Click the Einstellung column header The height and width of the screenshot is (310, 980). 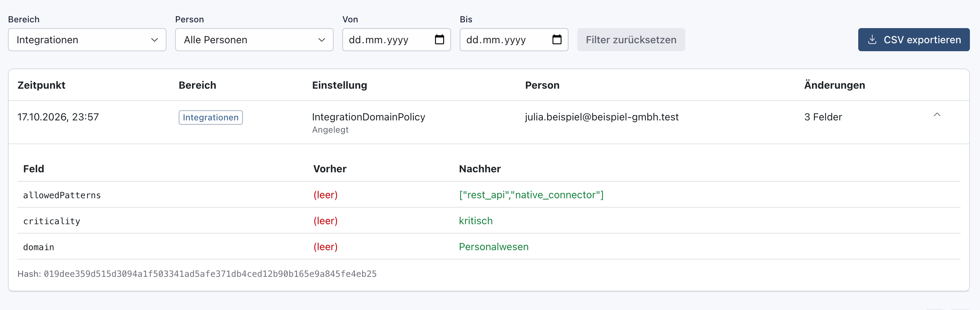point(339,85)
